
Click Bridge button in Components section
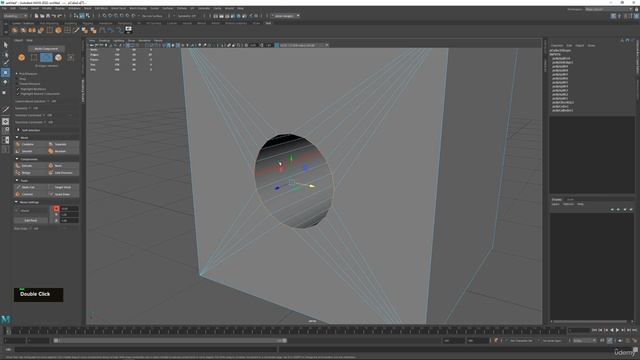point(30,173)
